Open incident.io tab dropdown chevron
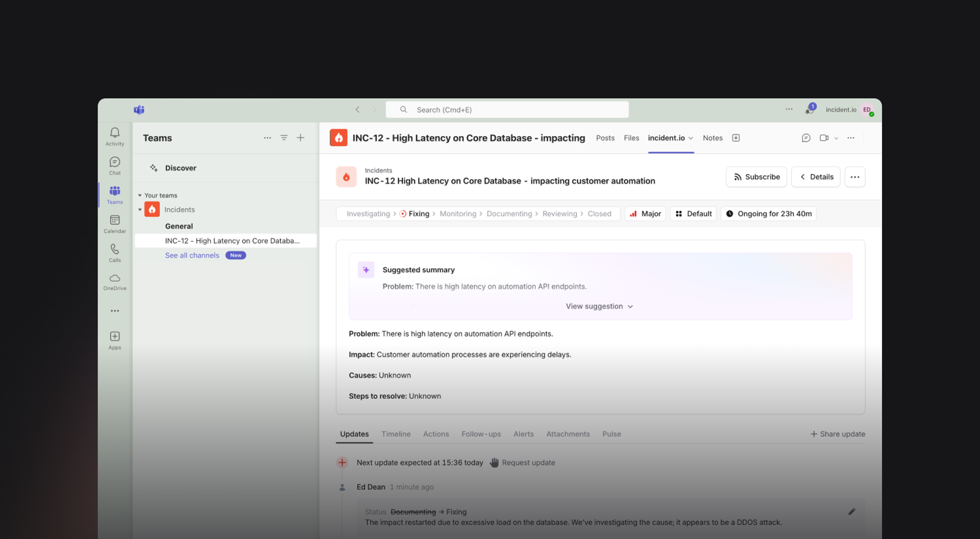Image resolution: width=980 pixels, height=539 pixels. tap(691, 139)
